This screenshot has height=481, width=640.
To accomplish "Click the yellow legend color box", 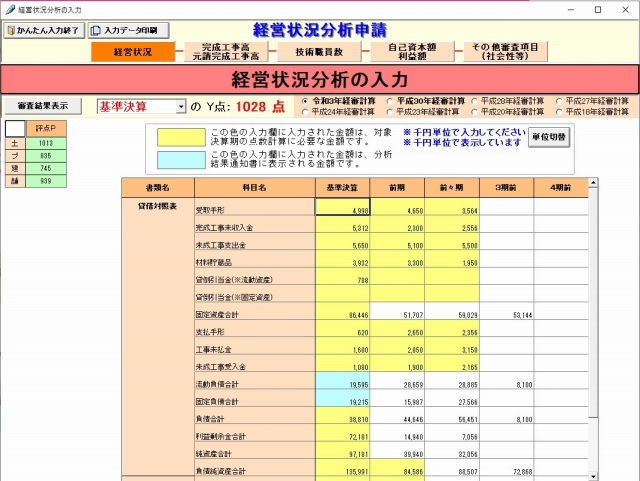I will (x=177, y=136).
